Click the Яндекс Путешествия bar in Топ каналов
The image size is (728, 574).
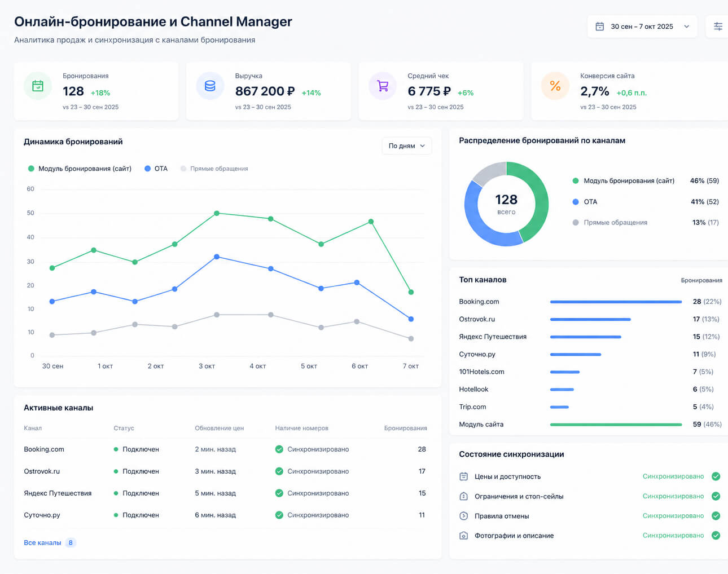coord(586,337)
